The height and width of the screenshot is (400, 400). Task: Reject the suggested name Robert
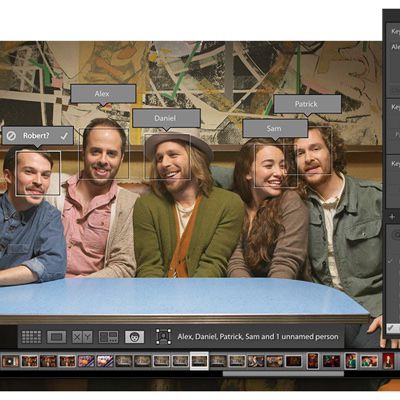click(11, 136)
